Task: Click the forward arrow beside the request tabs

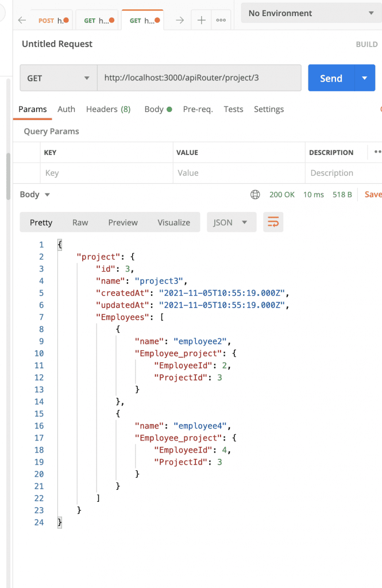Action: click(181, 20)
